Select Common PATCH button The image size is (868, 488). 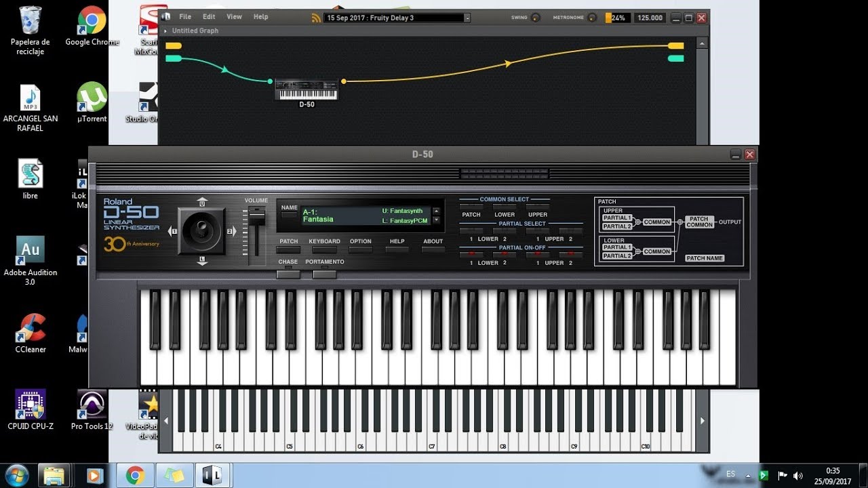pos(471,207)
